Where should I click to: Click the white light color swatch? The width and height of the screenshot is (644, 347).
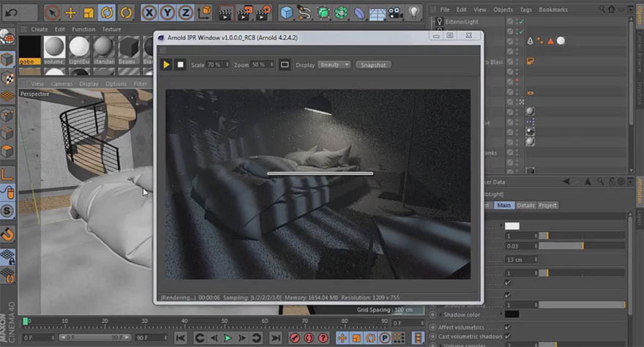tap(512, 226)
